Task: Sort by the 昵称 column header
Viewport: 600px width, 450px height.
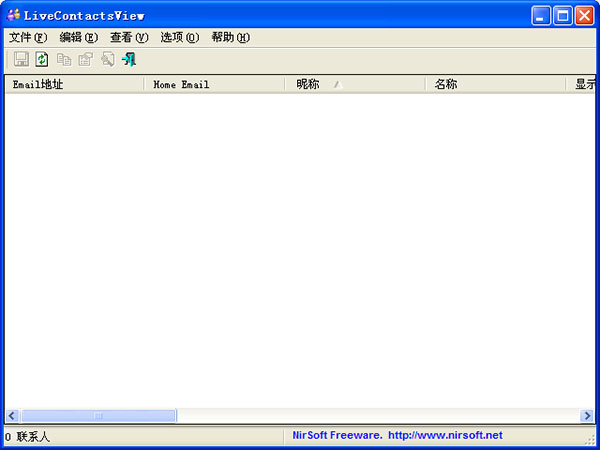Action: [x=355, y=84]
